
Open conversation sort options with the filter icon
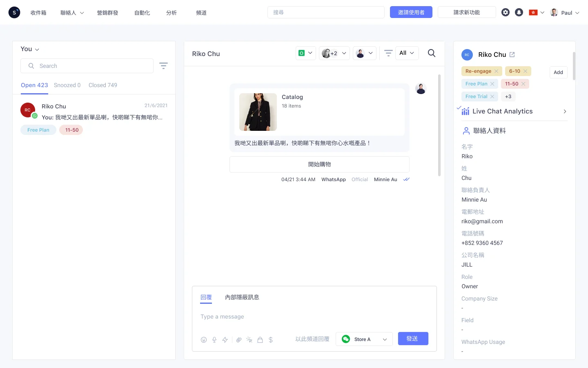[388, 53]
